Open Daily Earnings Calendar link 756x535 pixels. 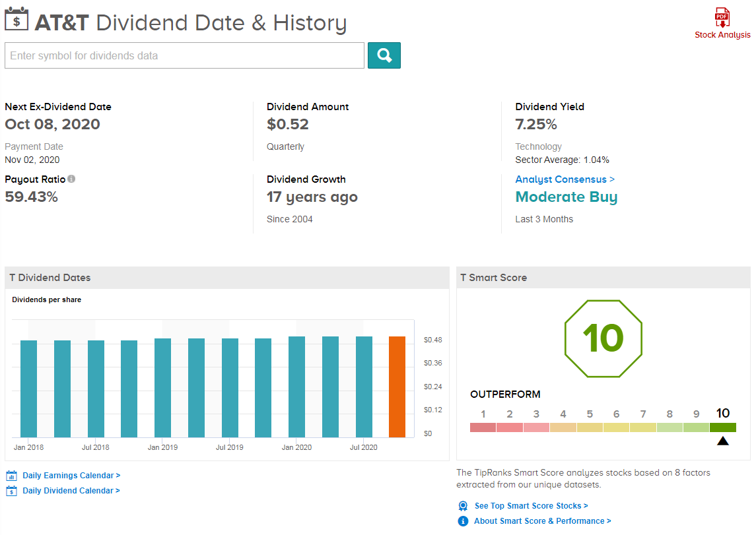click(x=71, y=475)
